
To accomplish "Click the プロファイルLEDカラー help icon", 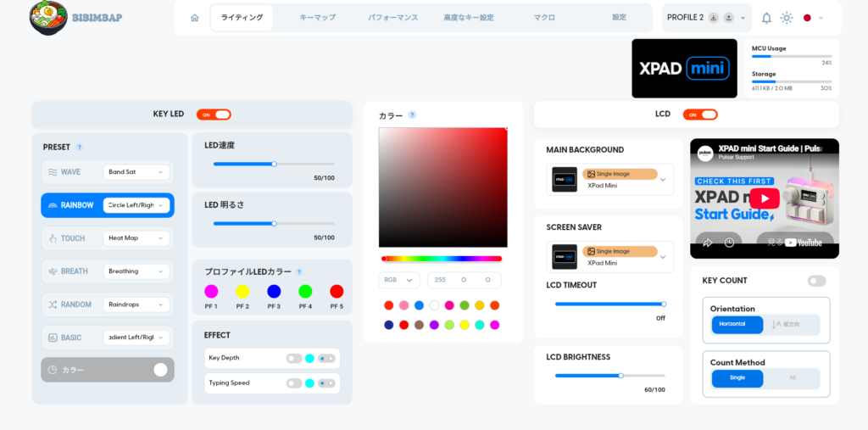I will click(x=299, y=272).
